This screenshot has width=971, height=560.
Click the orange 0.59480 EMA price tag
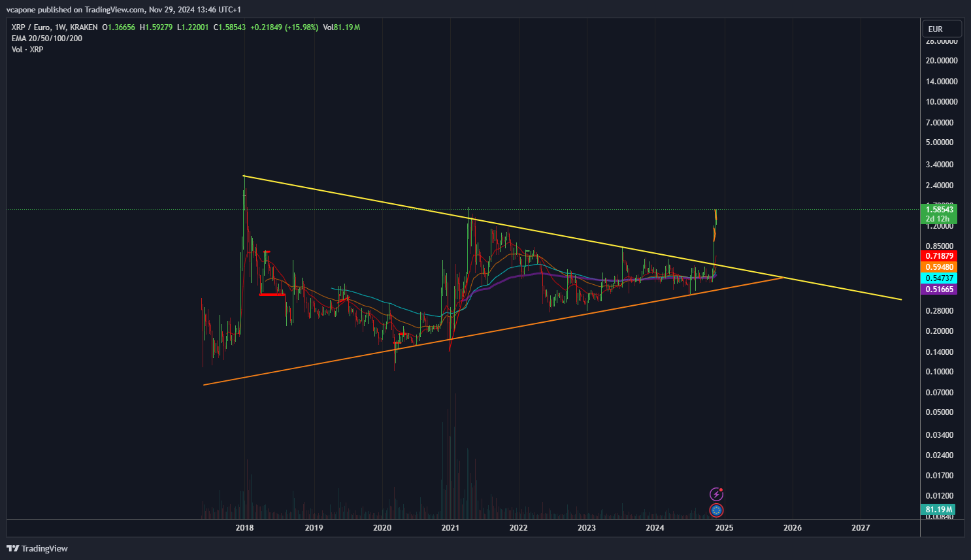tap(939, 267)
